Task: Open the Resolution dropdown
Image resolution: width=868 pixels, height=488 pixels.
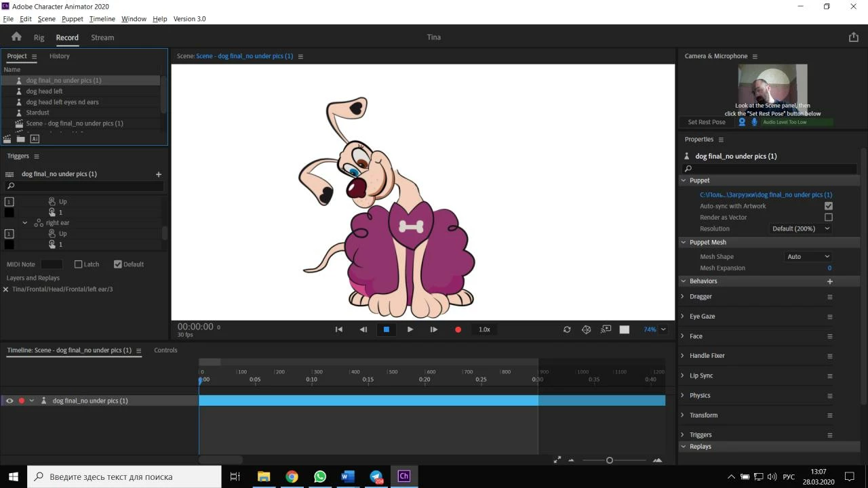Action: click(x=801, y=229)
